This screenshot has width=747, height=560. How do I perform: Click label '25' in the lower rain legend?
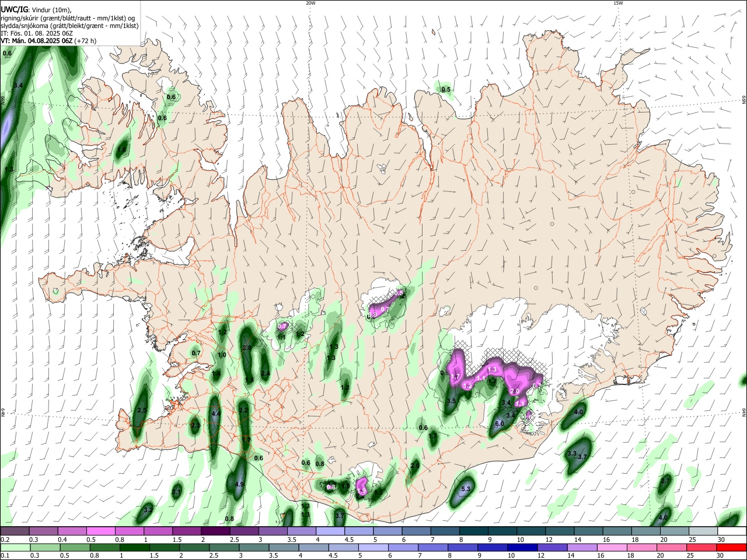click(690, 556)
